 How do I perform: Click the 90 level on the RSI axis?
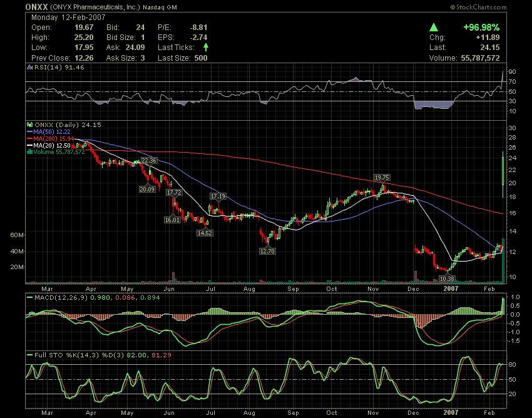tap(513, 71)
